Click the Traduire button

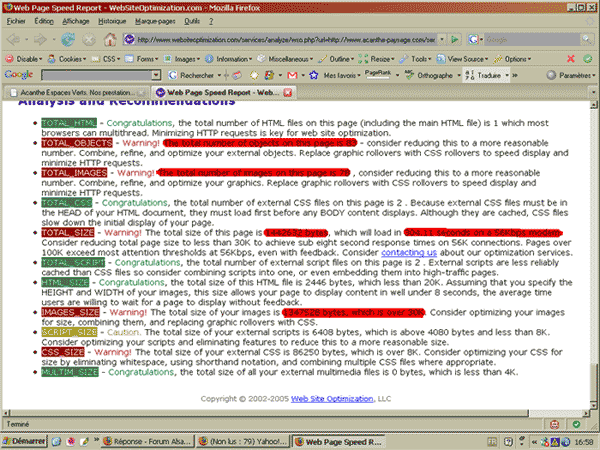click(x=486, y=75)
